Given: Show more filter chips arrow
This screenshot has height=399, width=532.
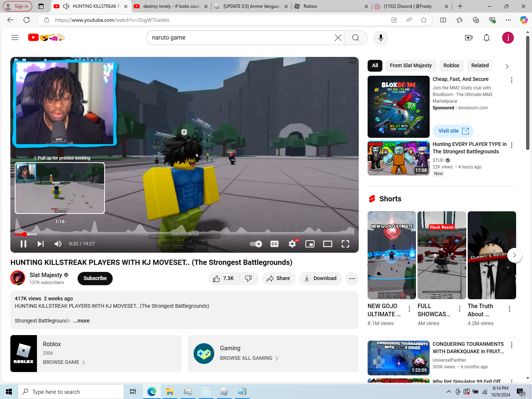Looking at the screenshot, I should point(507,66).
